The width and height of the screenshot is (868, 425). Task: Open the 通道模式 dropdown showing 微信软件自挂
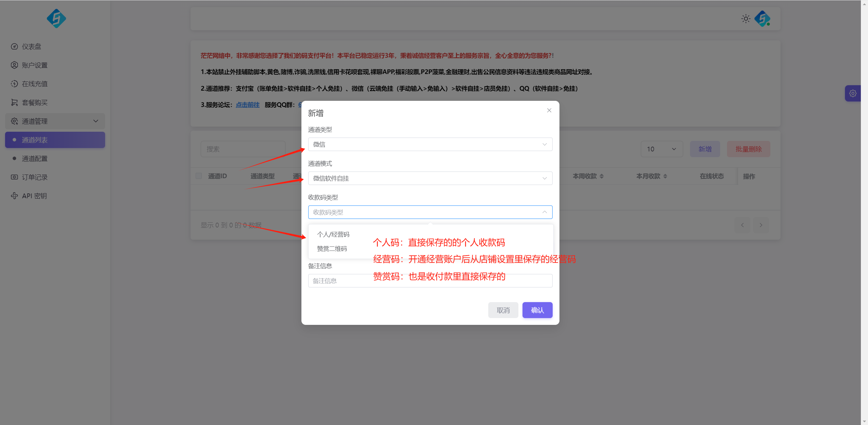click(x=430, y=178)
